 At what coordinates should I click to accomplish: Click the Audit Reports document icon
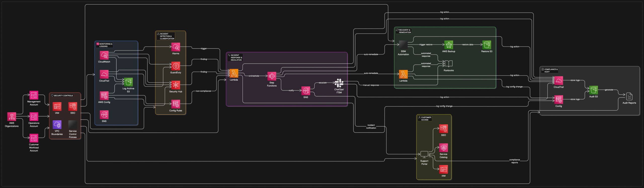629,96
